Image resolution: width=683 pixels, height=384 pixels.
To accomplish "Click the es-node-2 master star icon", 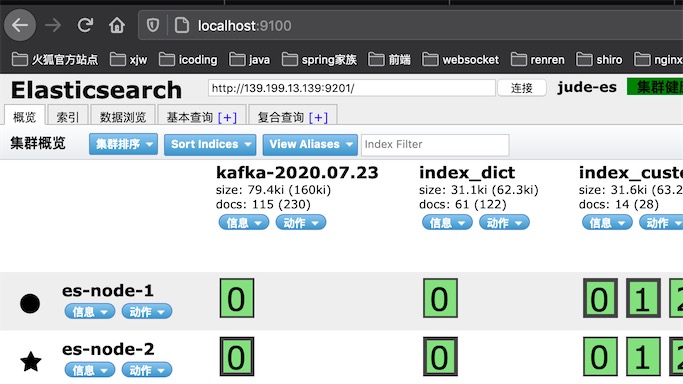I will (31, 361).
